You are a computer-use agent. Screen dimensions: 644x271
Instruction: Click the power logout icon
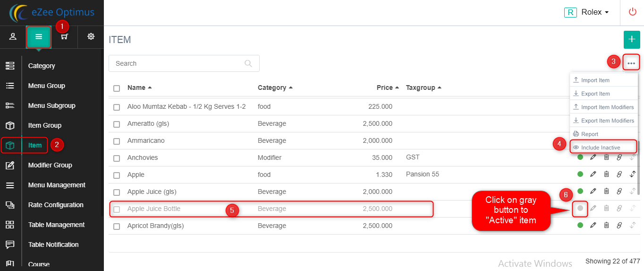point(633,12)
